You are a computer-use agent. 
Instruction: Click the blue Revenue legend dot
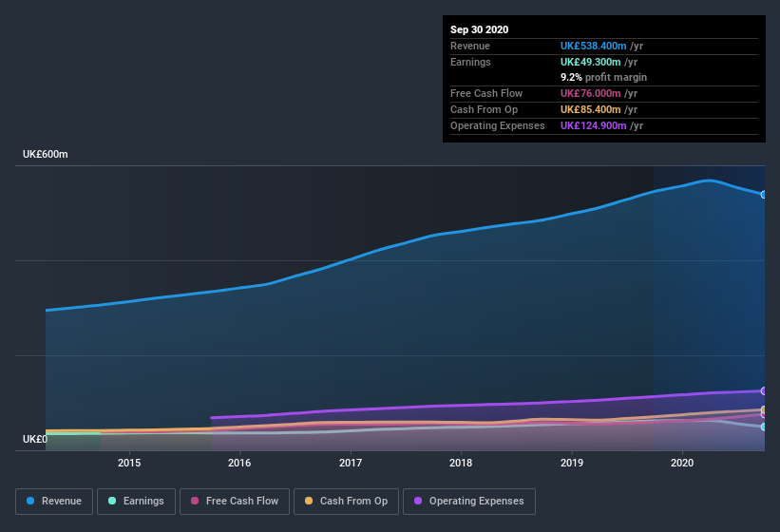[30, 501]
